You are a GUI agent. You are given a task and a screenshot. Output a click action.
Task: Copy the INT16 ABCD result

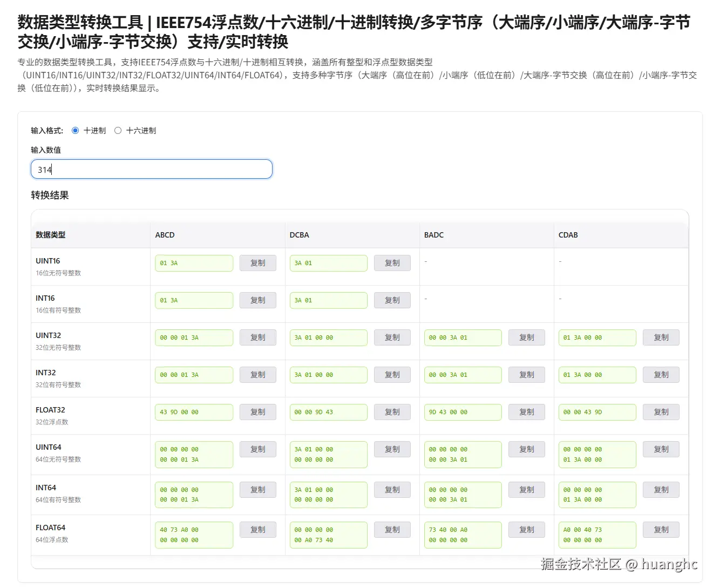click(257, 300)
